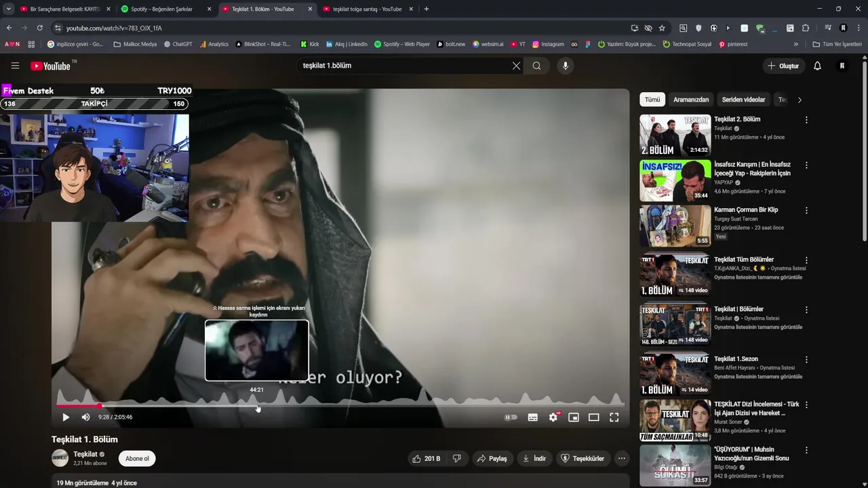Toggle theater mode view
Screen dimensions: 868x488
click(x=594, y=418)
